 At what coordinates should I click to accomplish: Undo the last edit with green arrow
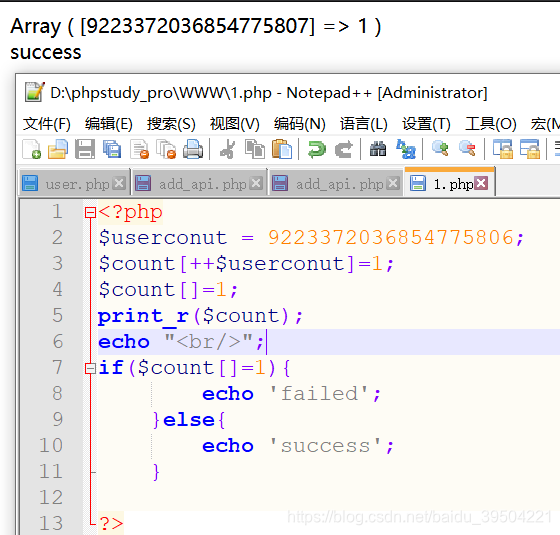point(317,149)
